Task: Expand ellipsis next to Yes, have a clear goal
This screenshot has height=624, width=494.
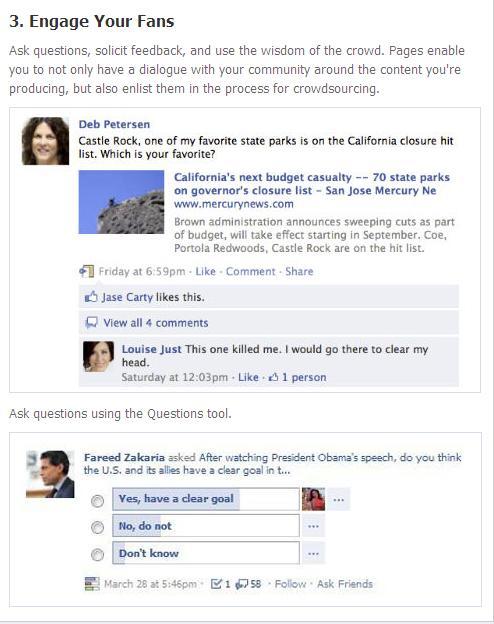Action: [339, 500]
